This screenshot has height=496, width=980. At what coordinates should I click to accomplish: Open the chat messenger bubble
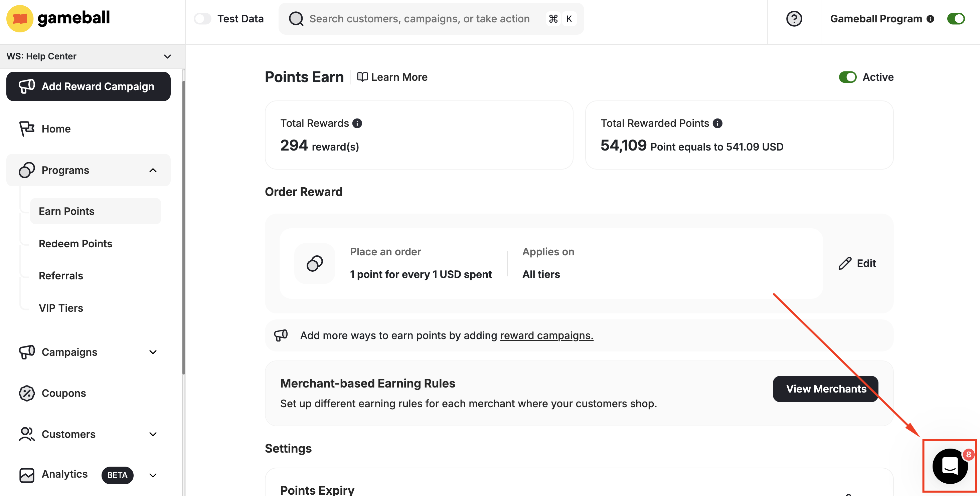950,466
